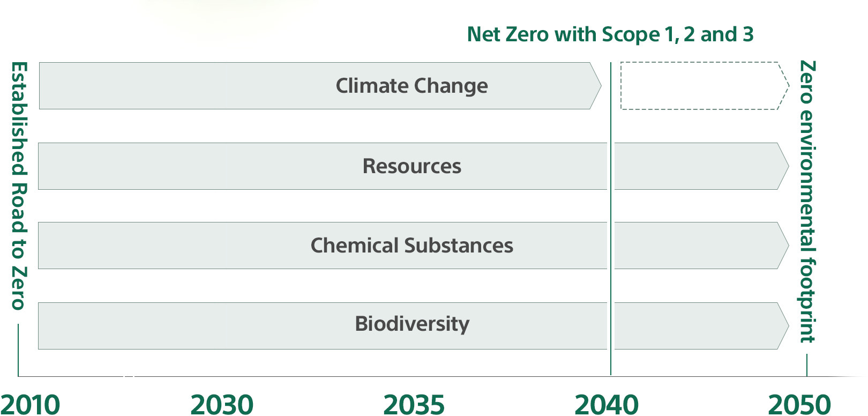Click the Chemical Substances label
Viewport: 868px width, 416px height.
pyautogui.click(x=411, y=246)
